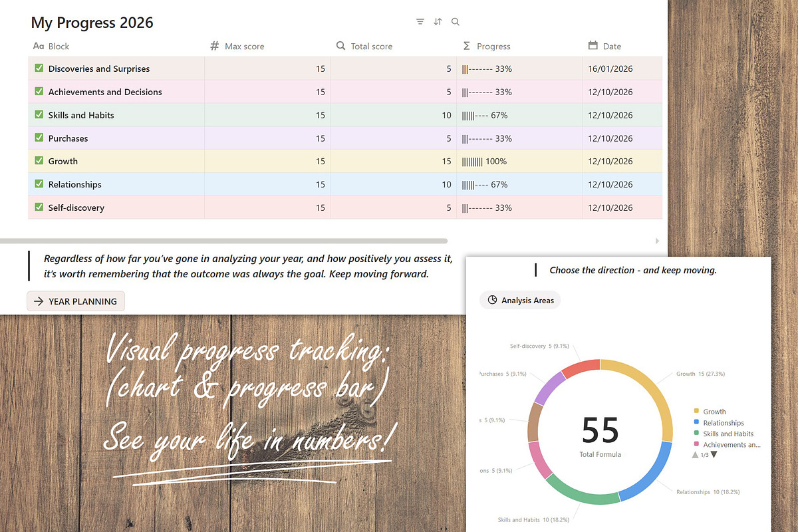Image resolution: width=798 pixels, height=532 pixels.
Task: Click the pie chart icon in Analysis Areas
Action: (x=492, y=300)
